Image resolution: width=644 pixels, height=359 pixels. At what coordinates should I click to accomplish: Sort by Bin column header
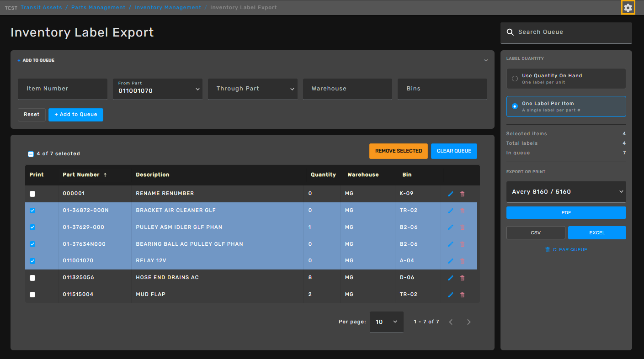[407, 175]
